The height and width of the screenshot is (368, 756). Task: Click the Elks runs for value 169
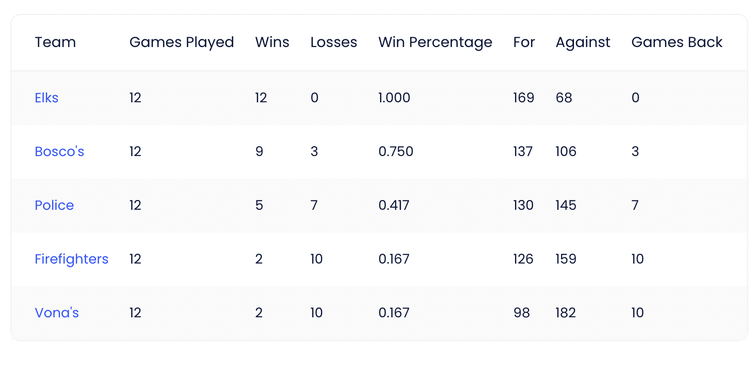[x=524, y=98]
